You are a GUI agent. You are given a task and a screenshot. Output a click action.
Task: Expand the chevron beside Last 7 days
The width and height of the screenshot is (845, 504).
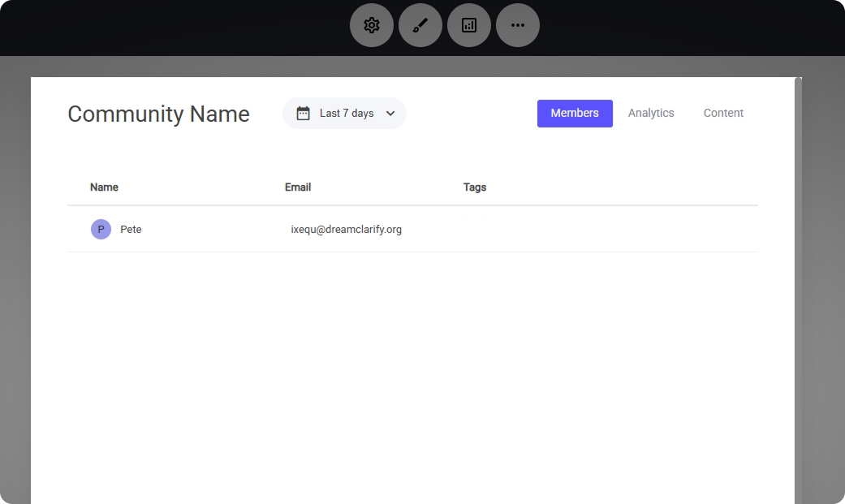390,114
